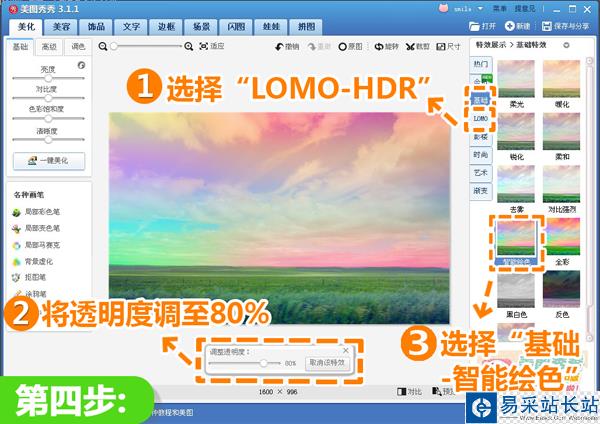Select the 基础 adjustment sub-tab
The width and height of the screenshot is (600, 424).
pos(20,47)
